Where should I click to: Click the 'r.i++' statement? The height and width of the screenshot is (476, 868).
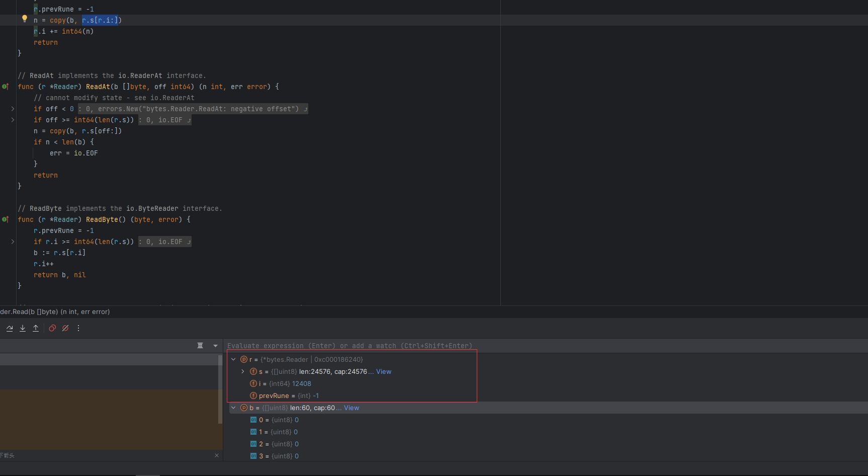(x=44, y=264)
